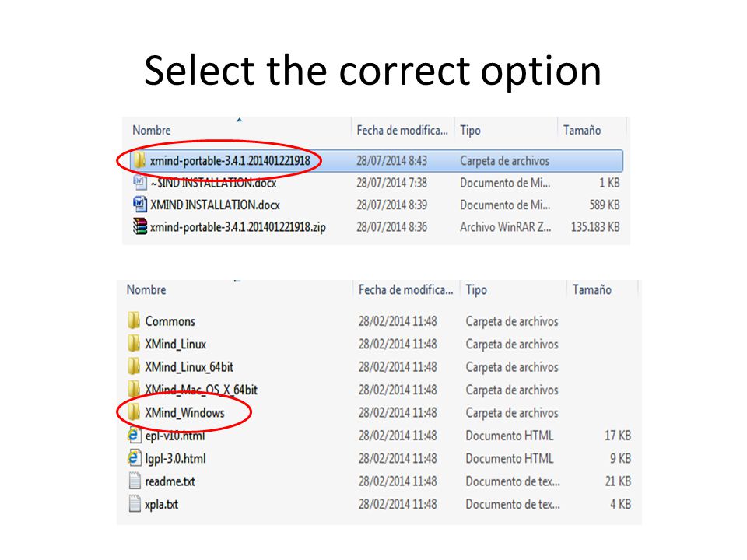Select file name XMIND INSTALLATION.docx
Image resolution: width=747 pixels, height=560 pixels.
[215, 205]
